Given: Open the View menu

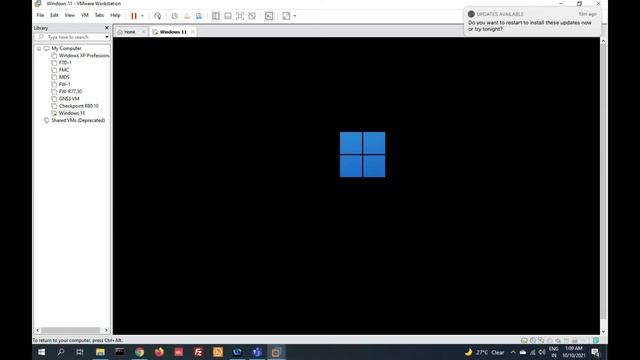Looking at the screenshot, I should click(70, 15).
